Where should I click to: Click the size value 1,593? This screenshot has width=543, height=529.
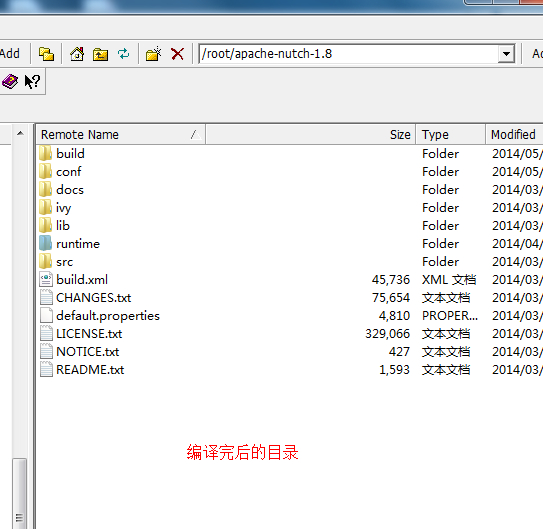tap(394, 370)
